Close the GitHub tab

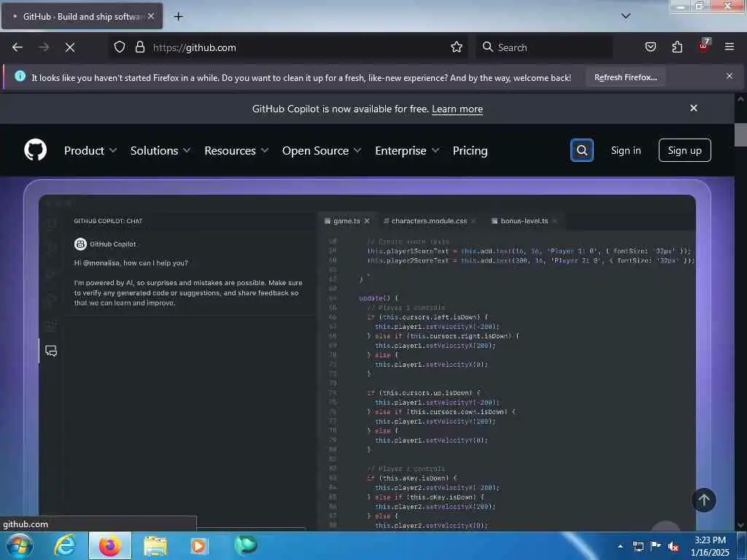[151, 16]
